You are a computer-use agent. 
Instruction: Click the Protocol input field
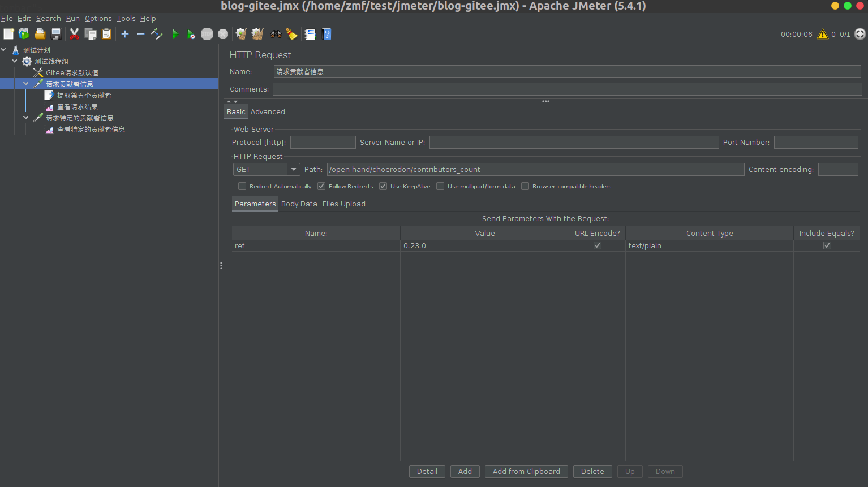click(x=323, y=142)
